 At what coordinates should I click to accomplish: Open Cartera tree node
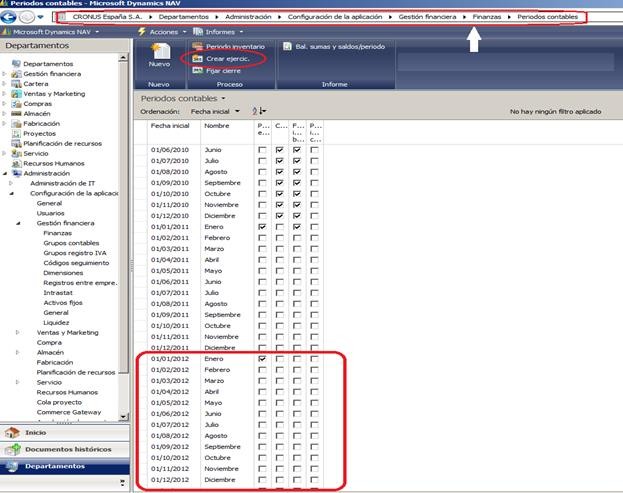click(x=36, y=83)
